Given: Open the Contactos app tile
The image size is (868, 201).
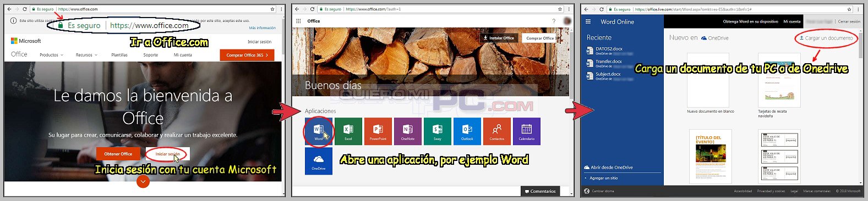Looking at the screenshot, I should point(497,131).
